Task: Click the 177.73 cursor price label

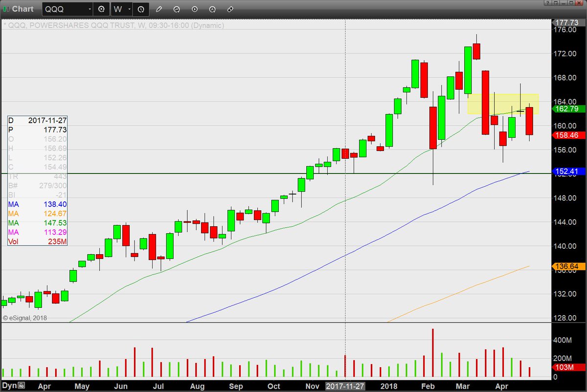Action: point(567,22)
